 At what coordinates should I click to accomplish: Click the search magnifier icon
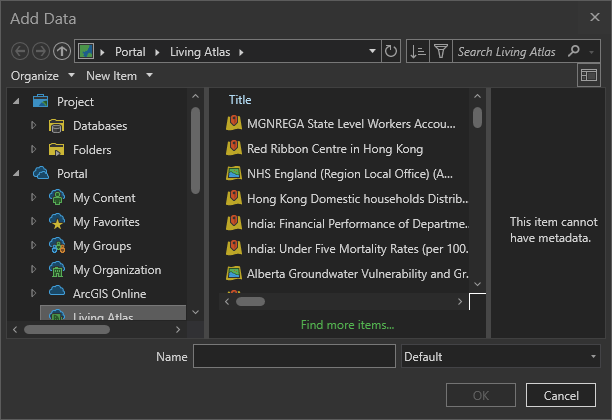573,51
